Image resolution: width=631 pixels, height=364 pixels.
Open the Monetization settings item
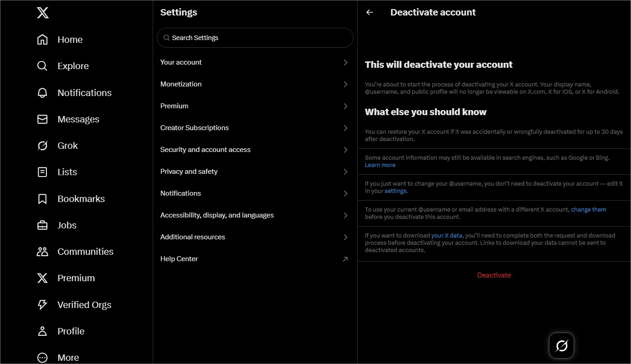pyautogui.click(x=254, y=84)
